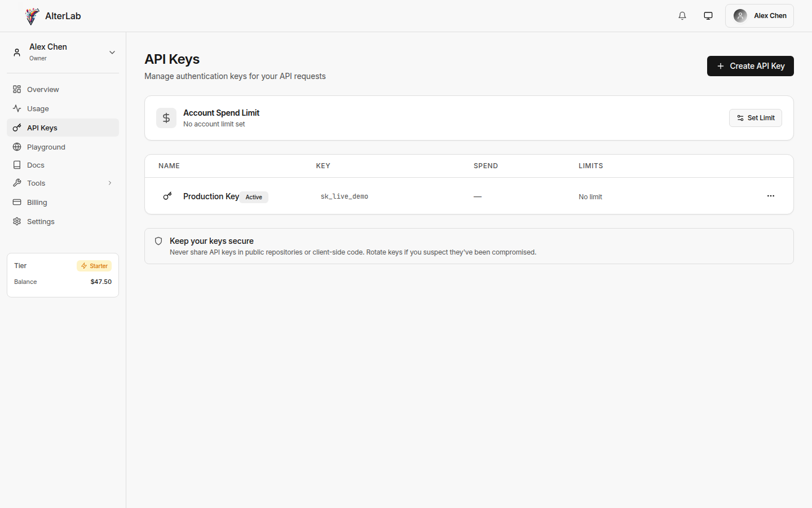Click the Manage authentication keys subtitle
Image resolution: width=812 pixels, height=508 pixels.
tap(235, 76)
